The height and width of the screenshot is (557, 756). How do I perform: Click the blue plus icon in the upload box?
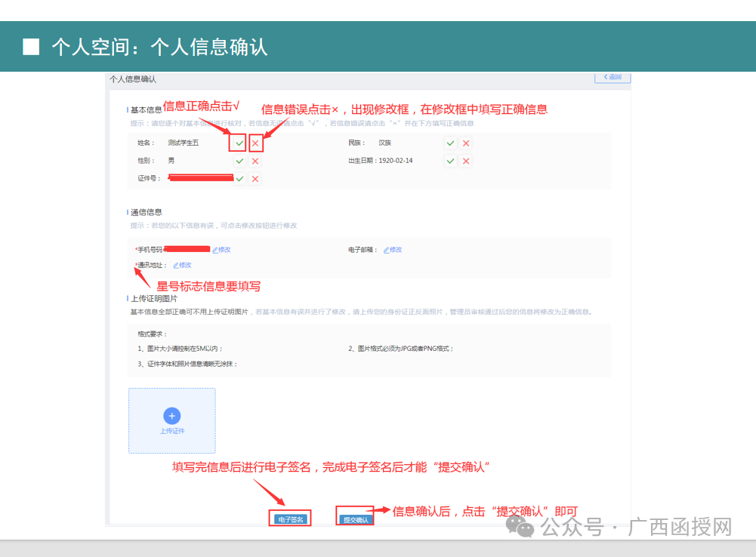[x=171, y=416]
